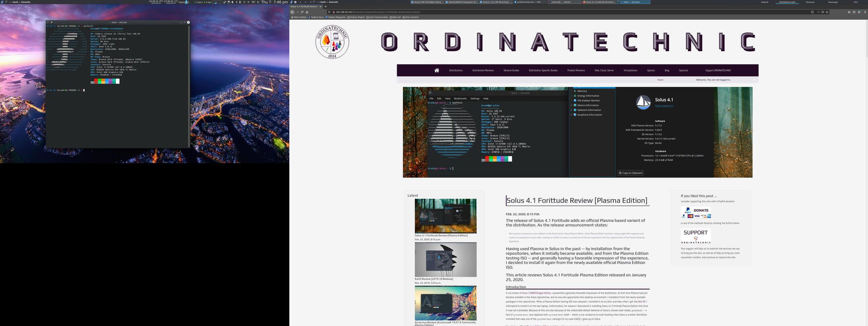This screenshot has height=326, width=868.
Task: Switch to the Default activity in panel
Action: tap(764, 2)
